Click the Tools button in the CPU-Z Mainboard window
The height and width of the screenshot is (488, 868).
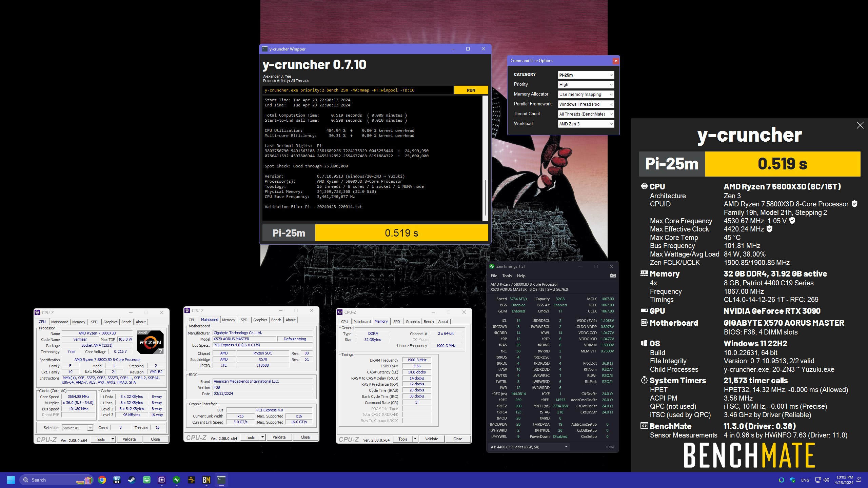pyautogui.click(x=250, y=437)
